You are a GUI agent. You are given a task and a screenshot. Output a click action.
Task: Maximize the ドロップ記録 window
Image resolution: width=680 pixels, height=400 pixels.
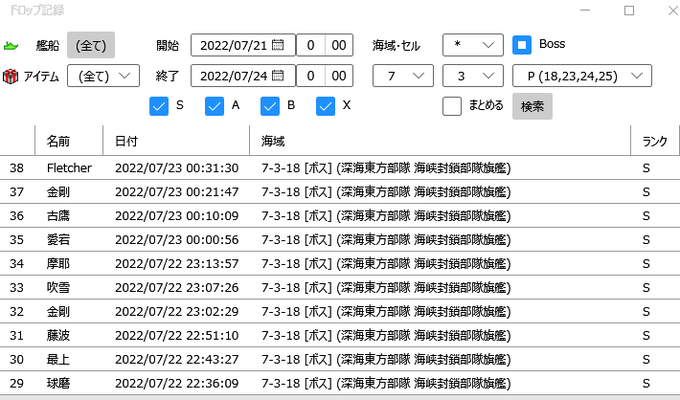tap(629, 10)
